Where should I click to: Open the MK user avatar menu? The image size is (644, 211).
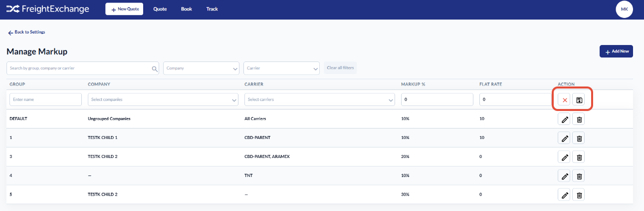pos(624,9)
